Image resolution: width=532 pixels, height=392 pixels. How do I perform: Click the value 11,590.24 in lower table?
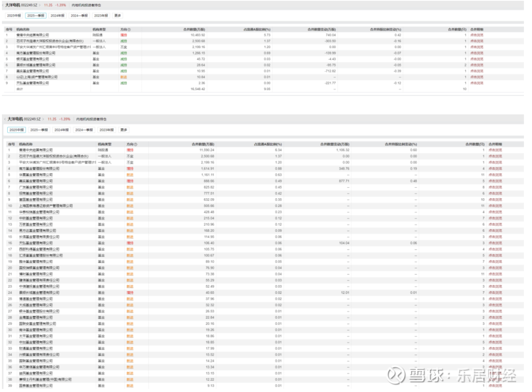click(207, 150)
